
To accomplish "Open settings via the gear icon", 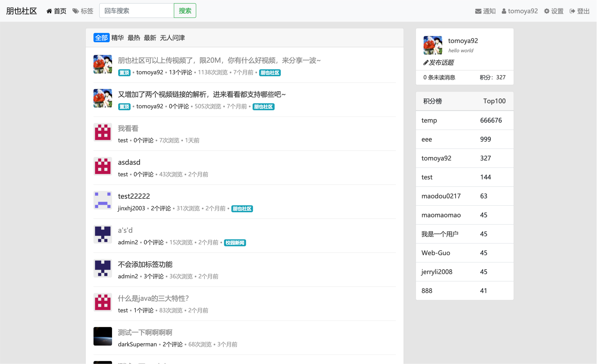I will (x=547, y=11).
